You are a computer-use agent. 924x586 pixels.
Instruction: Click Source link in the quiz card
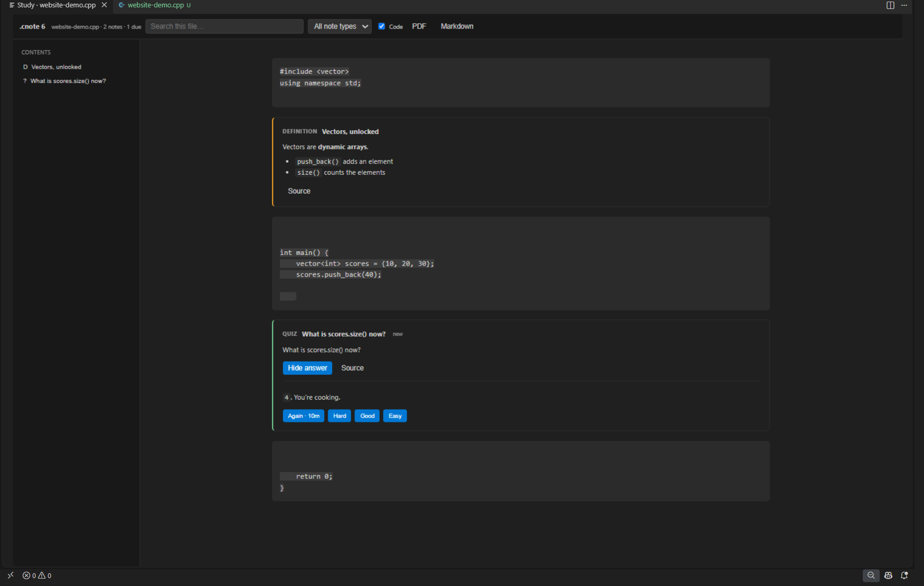click(x=352, y=368)
